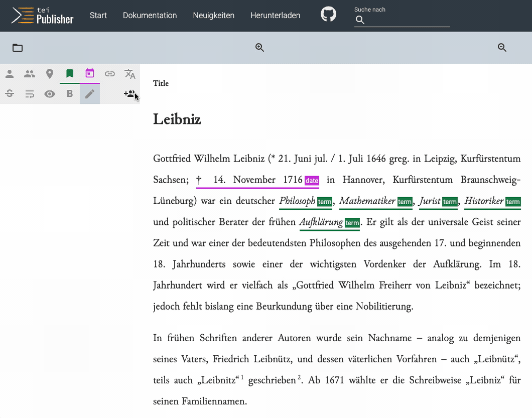Click the pencil edit icon
532x418 pixels.
click(90, 94)
